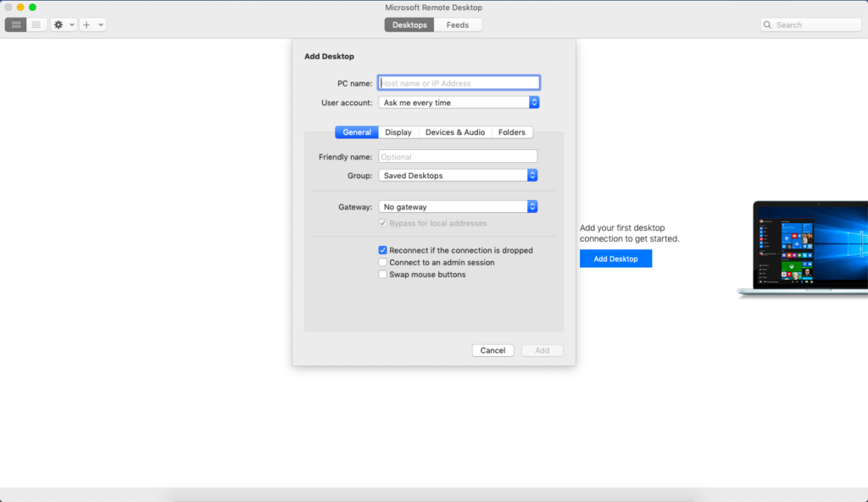Click the Cancel button
The image size is (868, 502).
tap(492, 350)
